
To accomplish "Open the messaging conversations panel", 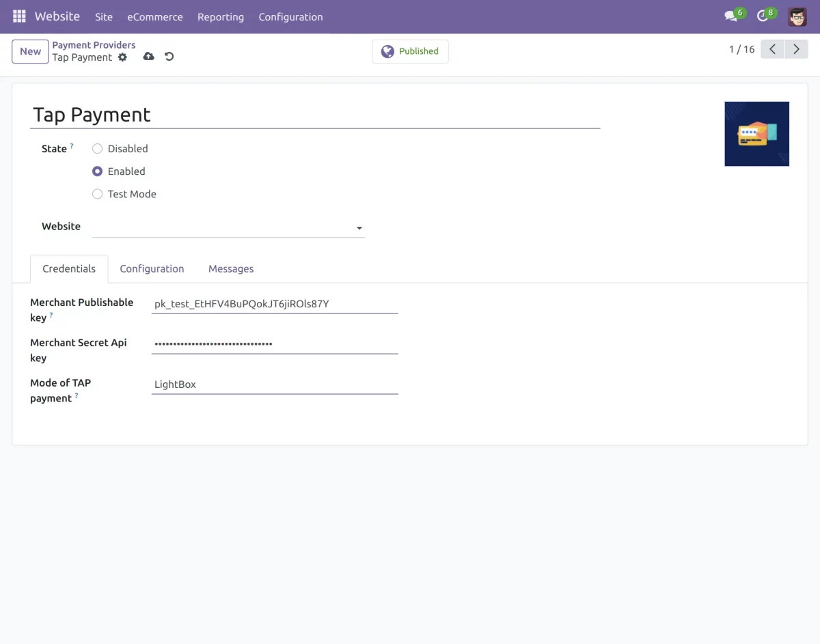I will (x=728, y=16).
